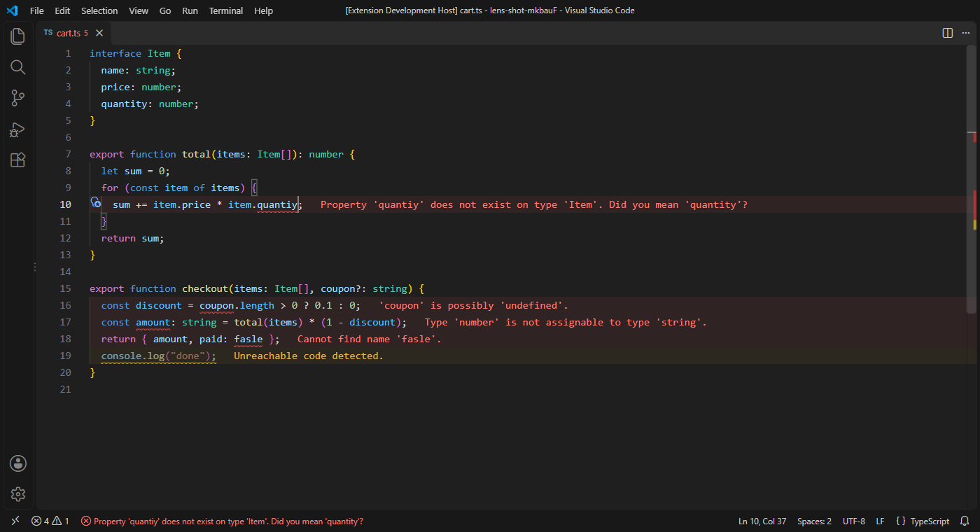Viewport: 980px width, 532px height.
Task: Change end of line sequence LF
Action: click(880, 521)
